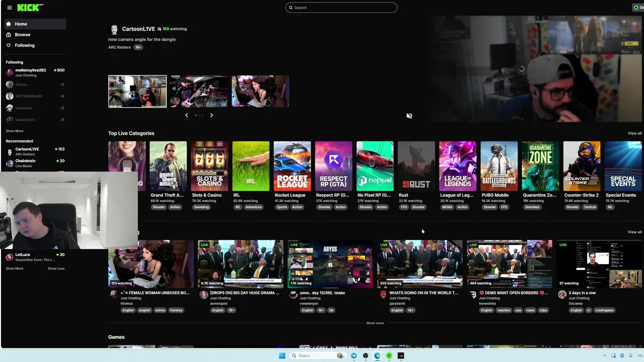Open Windows Start menu
Image resolution: width=644 pixels, height=362 pixels.
coord(282,356)
